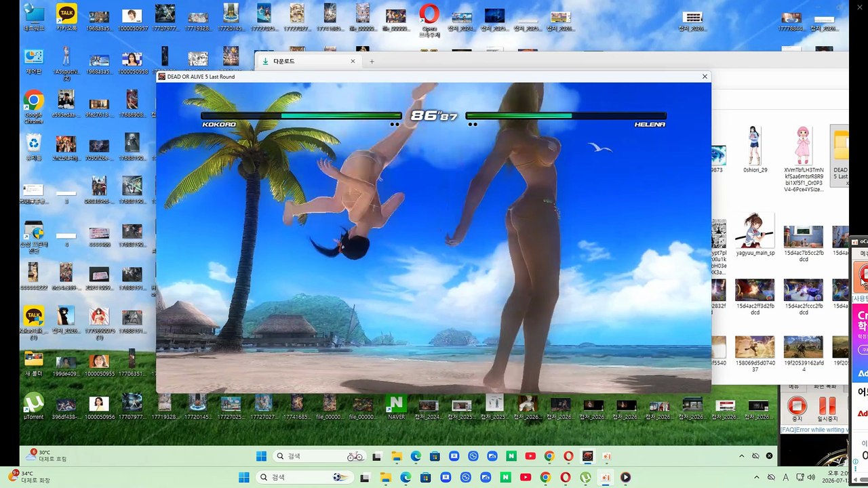The image size is (868, 488).
Task: Open Microsoft Store in the outer taskbar
Action: [425, 477]
